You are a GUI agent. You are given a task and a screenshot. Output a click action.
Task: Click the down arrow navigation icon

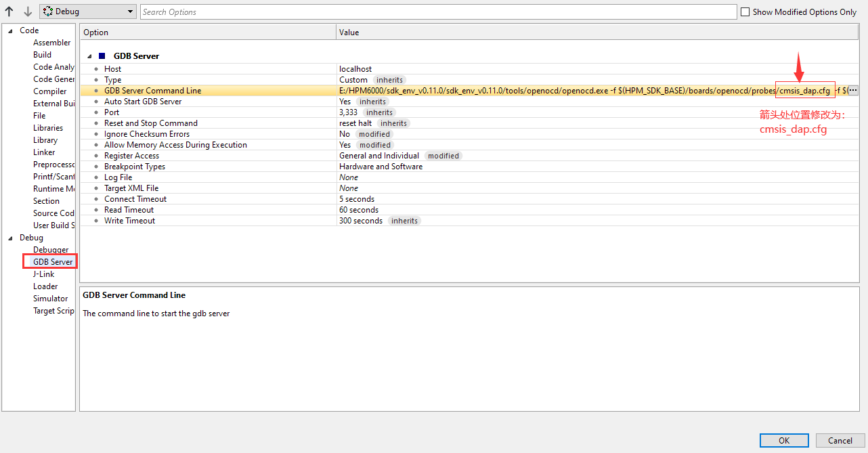[x=28, y=12]
